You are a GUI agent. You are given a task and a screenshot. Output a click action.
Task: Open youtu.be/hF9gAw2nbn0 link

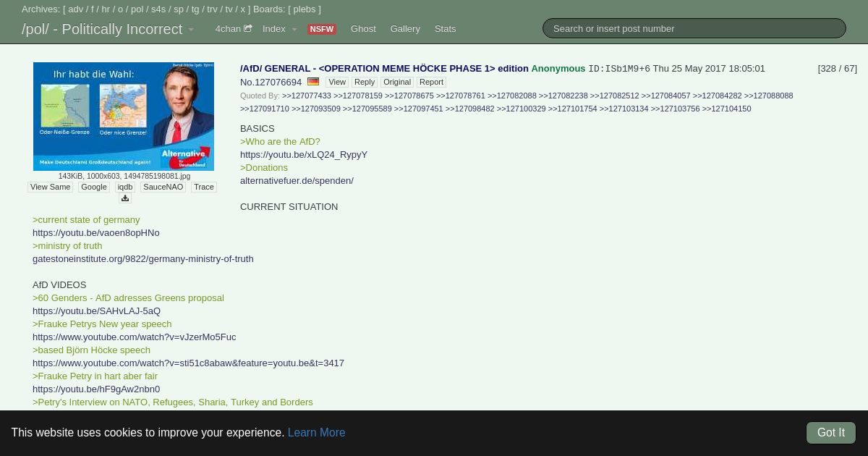pos(96,389)
